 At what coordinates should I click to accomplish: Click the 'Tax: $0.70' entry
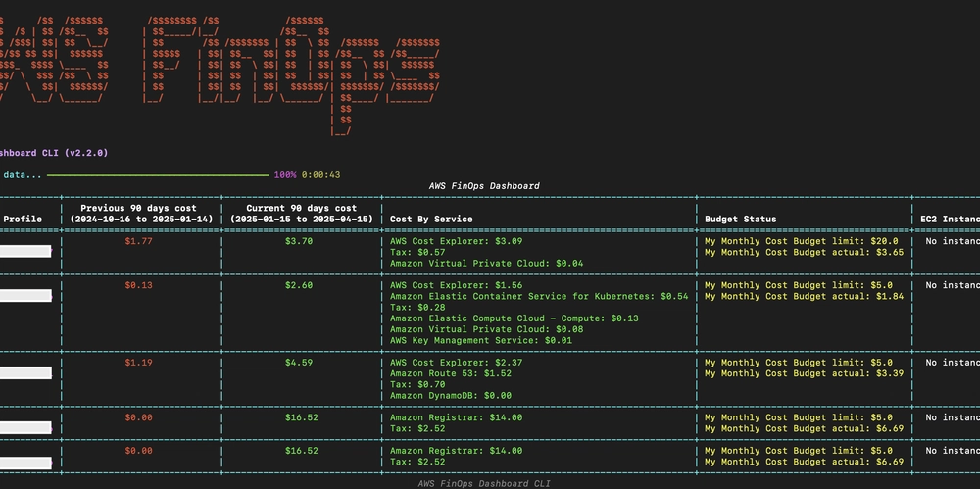(417, 384)
